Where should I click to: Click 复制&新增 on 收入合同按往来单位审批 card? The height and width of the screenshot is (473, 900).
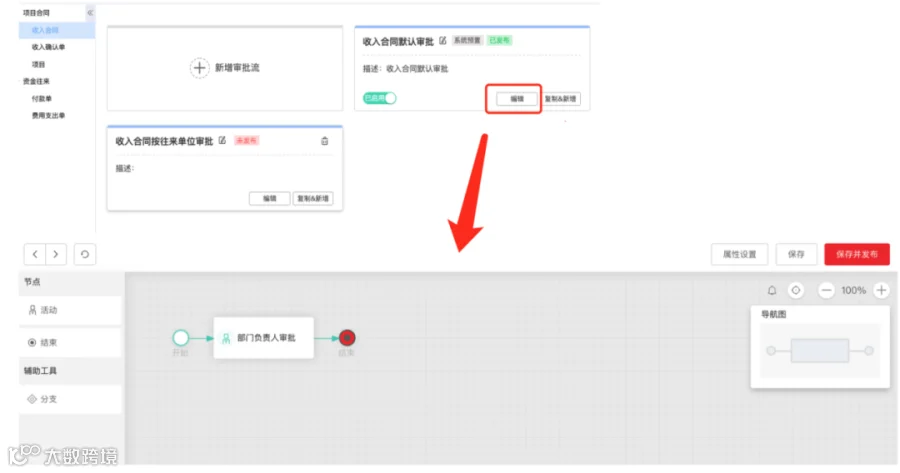[313, 199]
